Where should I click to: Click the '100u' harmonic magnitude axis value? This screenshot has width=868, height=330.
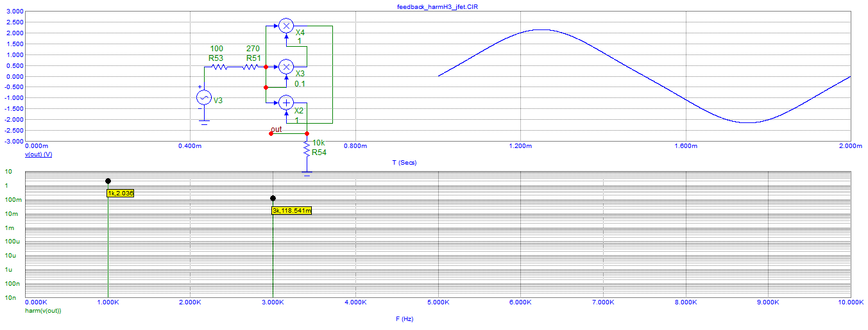pos(13,242)
